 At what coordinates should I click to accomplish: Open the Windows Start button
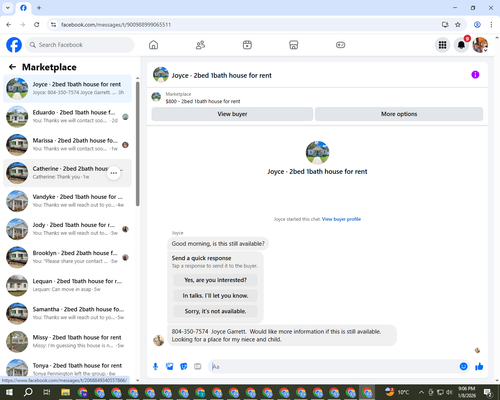[9, 392]
